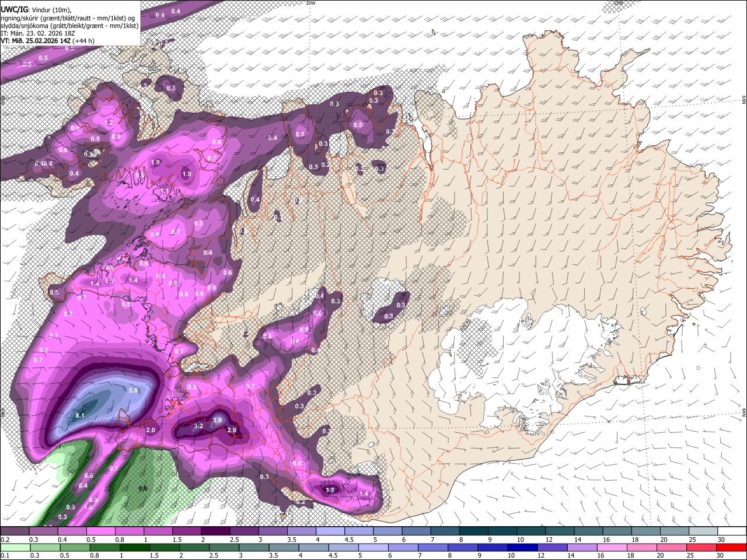Pick the top-row light blue swatch for 4–4.5
The width and height of the screenshot is (747, 560).
tap(329, 531)
